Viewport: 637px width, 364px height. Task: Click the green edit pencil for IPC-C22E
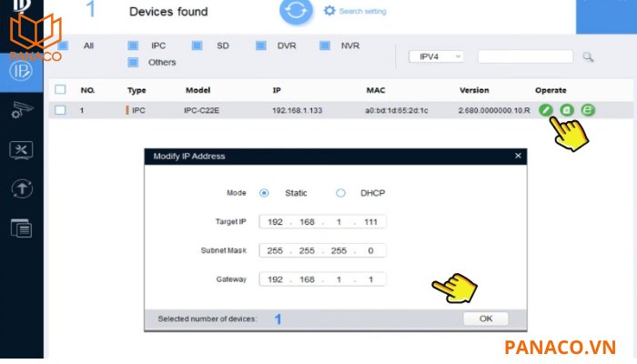546,110
